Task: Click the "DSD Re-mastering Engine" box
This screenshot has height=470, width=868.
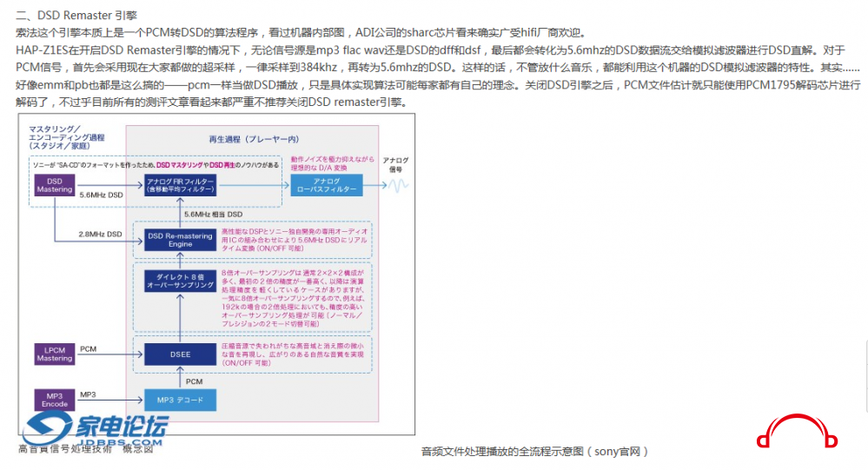Action: pyautogui.click(x=181, y=240)
